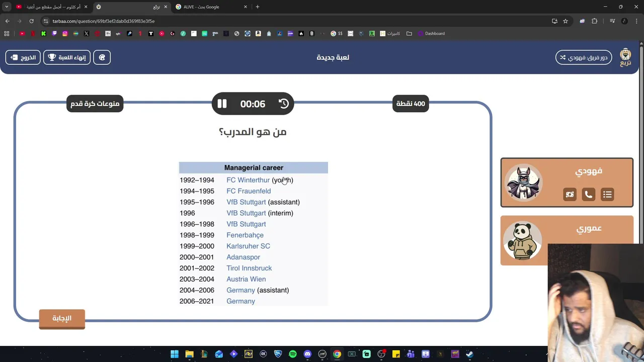
Task: Open the كاميرات bookmark
Action: pyautogui.click(x=390, y=34)
